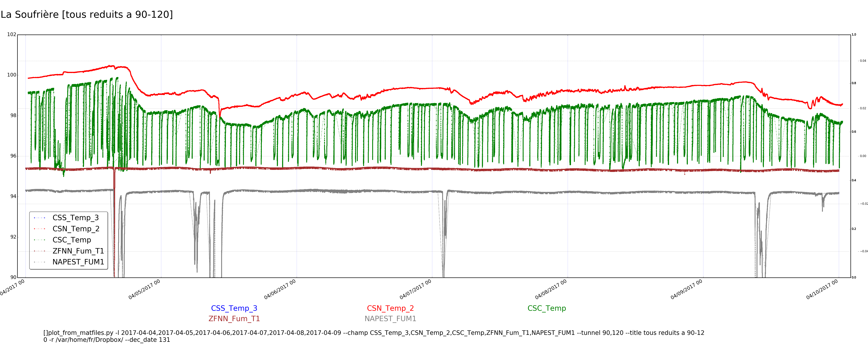This screenshot has height=347, width=868.
Task: Click x-axis date label 04/06/2017 00
Action: click(280, 289)
